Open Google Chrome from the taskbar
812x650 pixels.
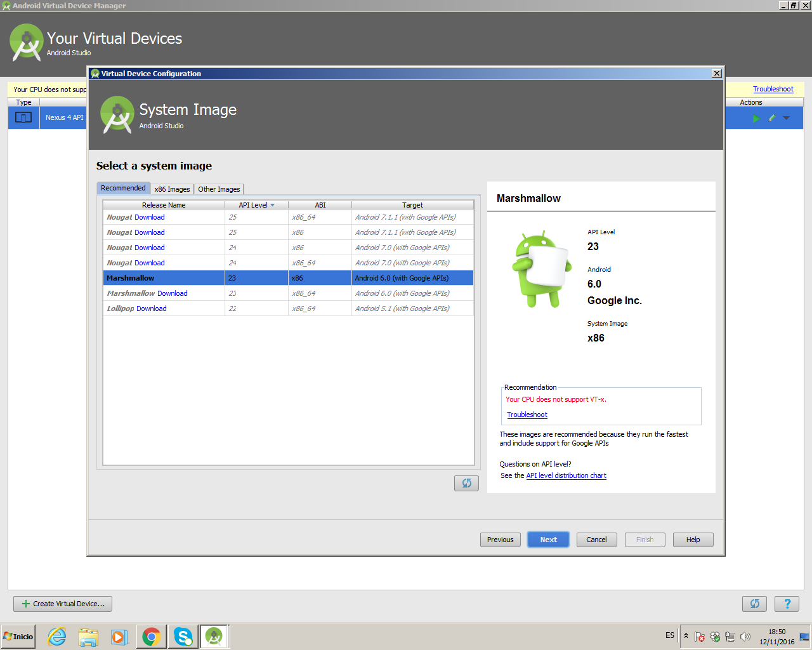pyautogui.click(x=151, y=636)
